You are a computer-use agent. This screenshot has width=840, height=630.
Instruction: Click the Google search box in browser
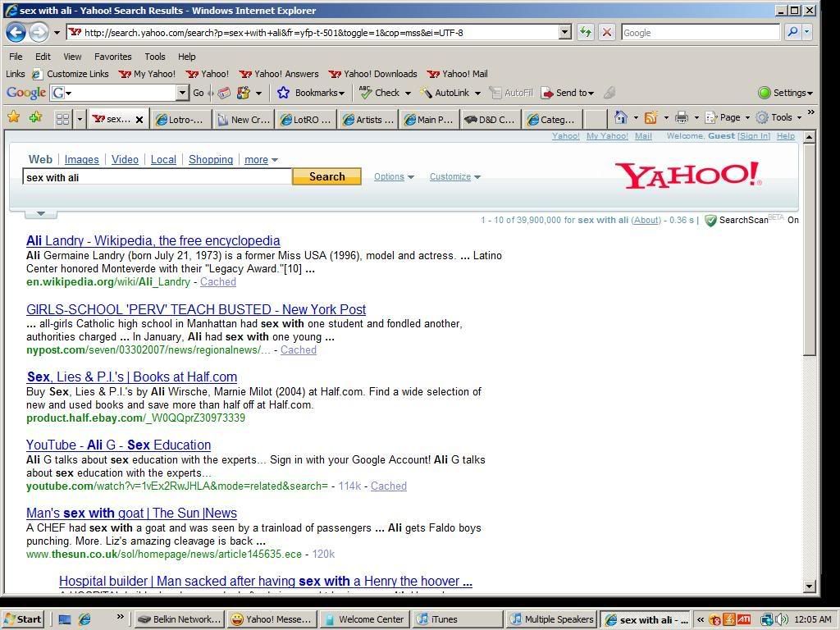(x=700, y=32)
